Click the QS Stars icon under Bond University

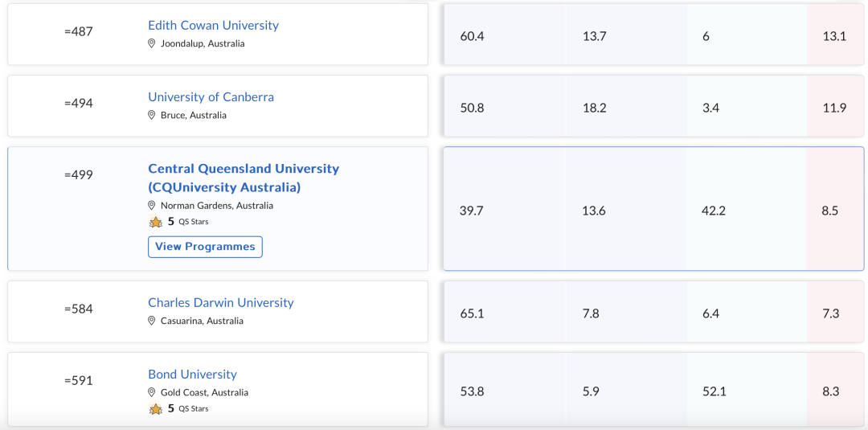click(x=156, y=409)
